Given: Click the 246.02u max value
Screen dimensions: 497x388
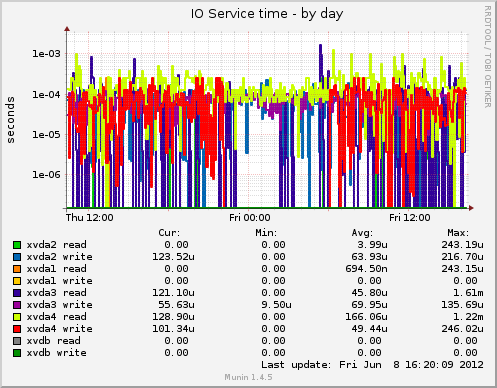Looking at the screenshot, I should [462, 329].
